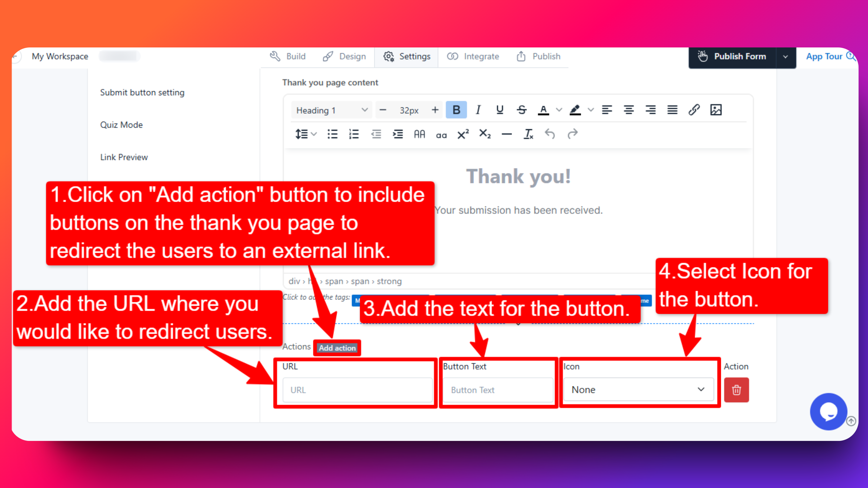Open the line height dropdown
The image size is (868, 488).
306,134
